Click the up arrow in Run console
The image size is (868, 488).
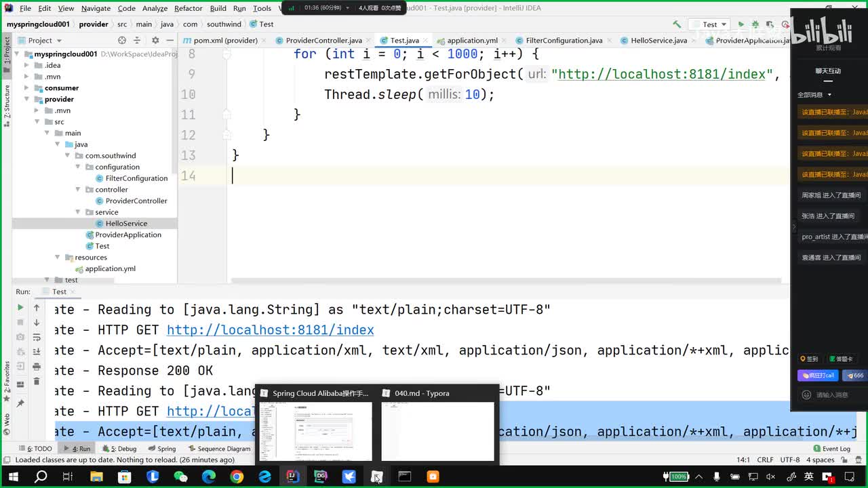click(37, 308)
